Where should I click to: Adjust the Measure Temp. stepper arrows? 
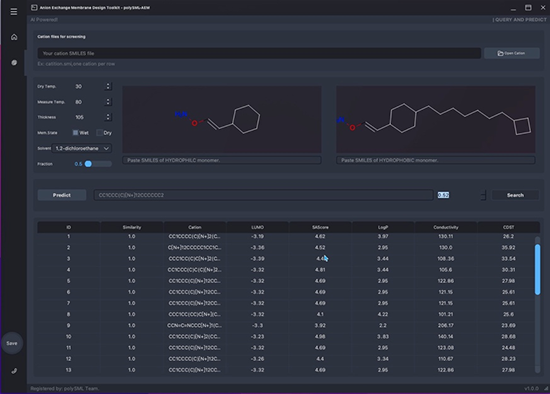pos(108,102)
